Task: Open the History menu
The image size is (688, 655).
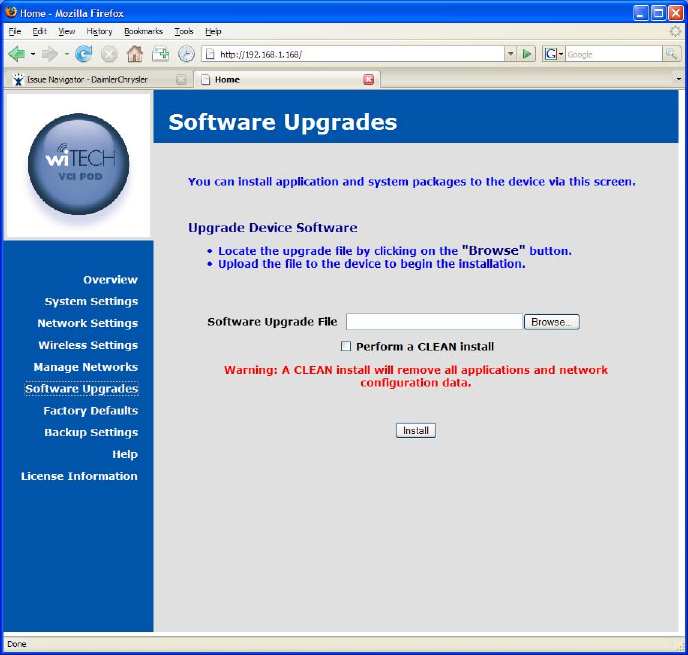Action: 99,31
